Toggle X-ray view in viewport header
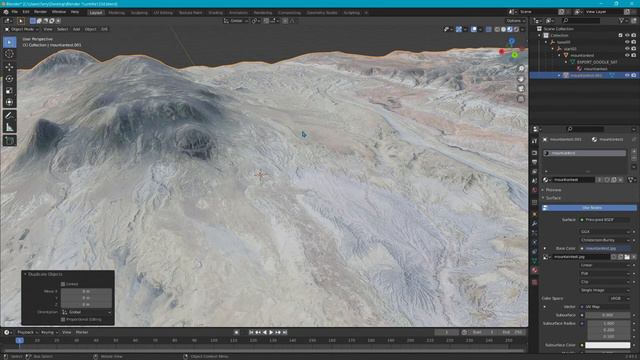The height and width of the screenshot is (360, 640). point(489,29)
